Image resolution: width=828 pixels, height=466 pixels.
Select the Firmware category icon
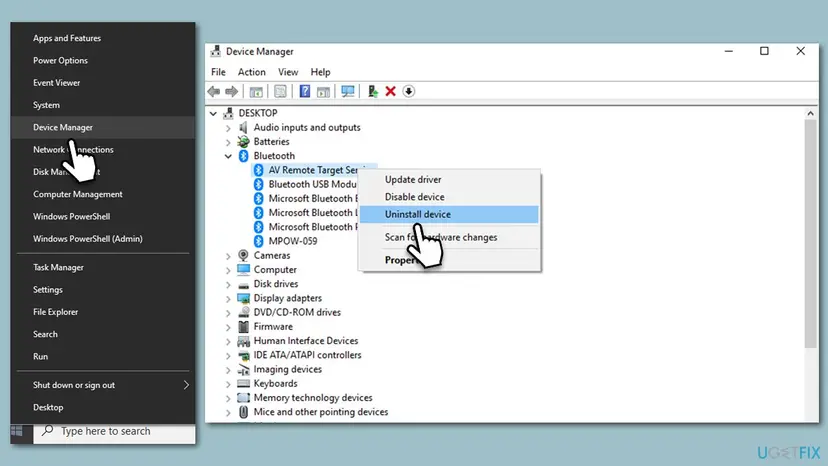[243, 327]
